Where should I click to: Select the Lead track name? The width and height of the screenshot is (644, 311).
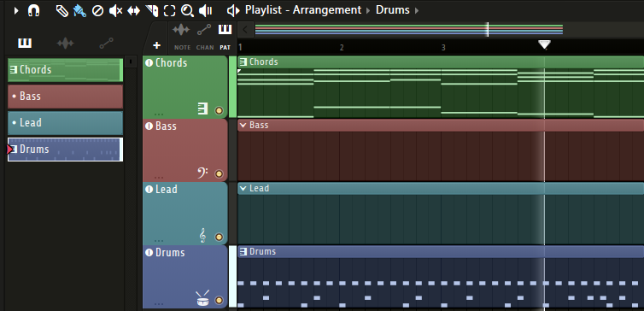click(167, 190)
